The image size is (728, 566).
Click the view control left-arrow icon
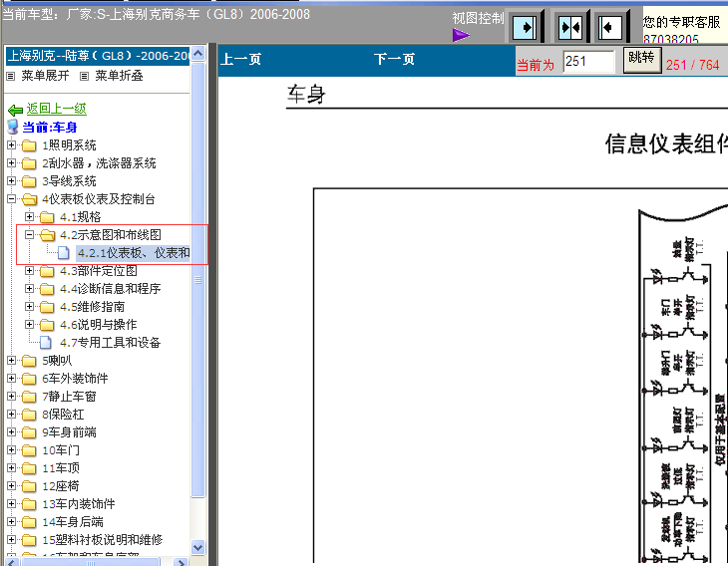click(609, 28)
